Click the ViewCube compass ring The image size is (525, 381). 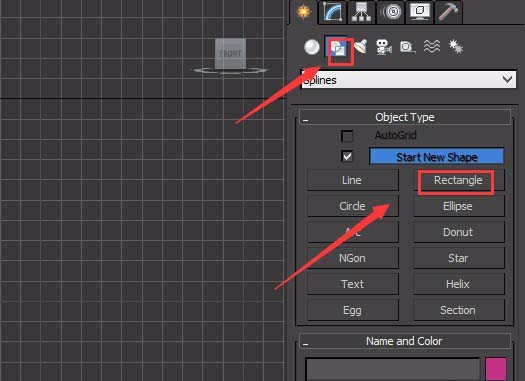(x=230, y=70)
